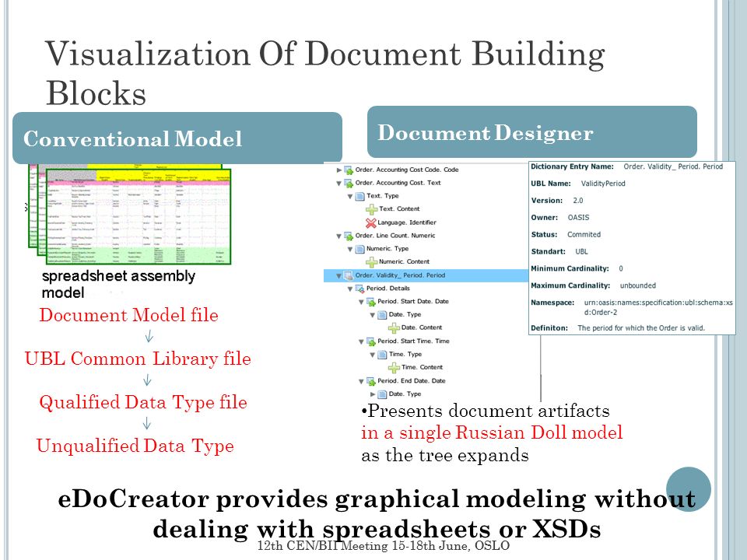Collapse Order. Line Count. Numeric node
This screenshot has height=560, width=747.
(338, 236)
